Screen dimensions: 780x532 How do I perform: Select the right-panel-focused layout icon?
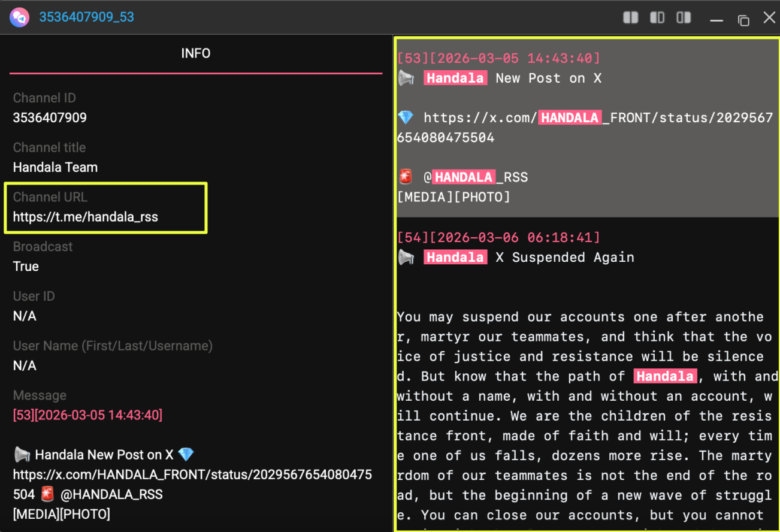(x=684, y=18)
